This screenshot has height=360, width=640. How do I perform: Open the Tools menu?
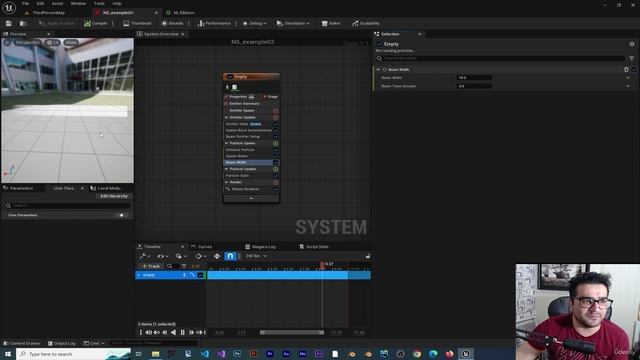pyautogui.click(x=99, y=3)
